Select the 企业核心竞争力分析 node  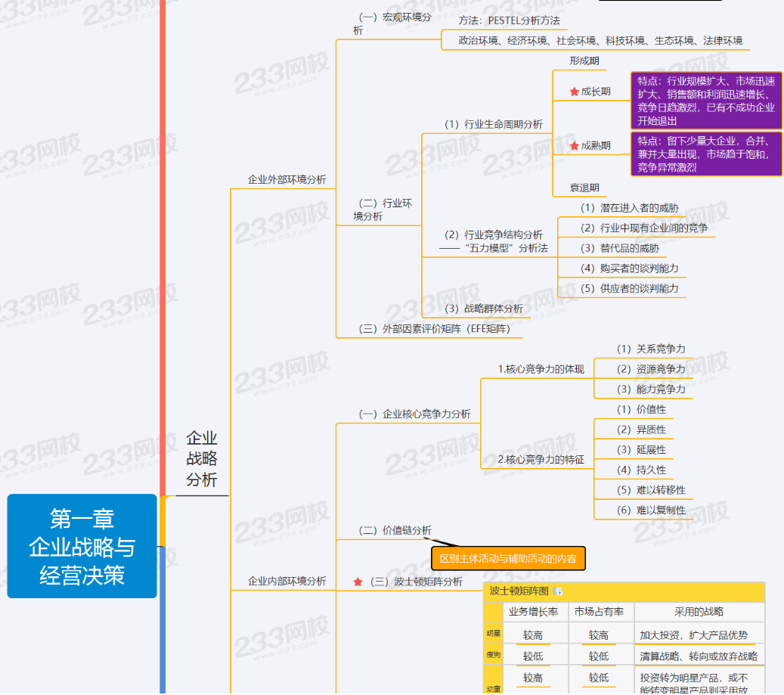414,414
